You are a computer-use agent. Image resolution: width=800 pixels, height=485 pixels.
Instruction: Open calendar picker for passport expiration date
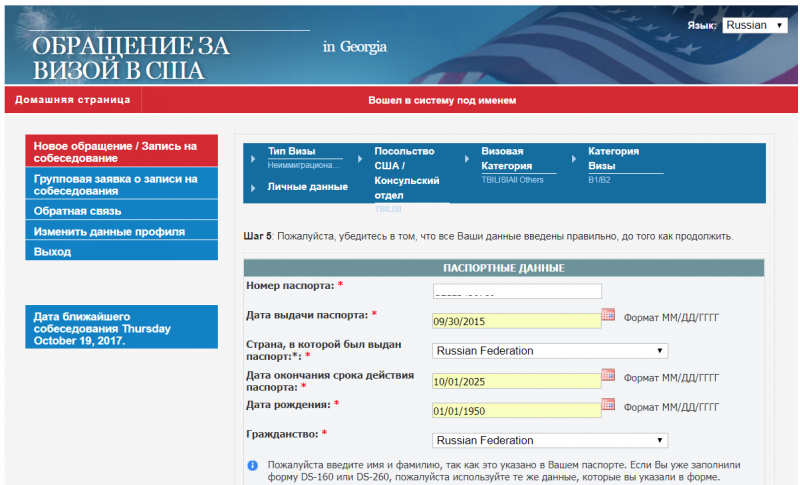tap(608, 375)
